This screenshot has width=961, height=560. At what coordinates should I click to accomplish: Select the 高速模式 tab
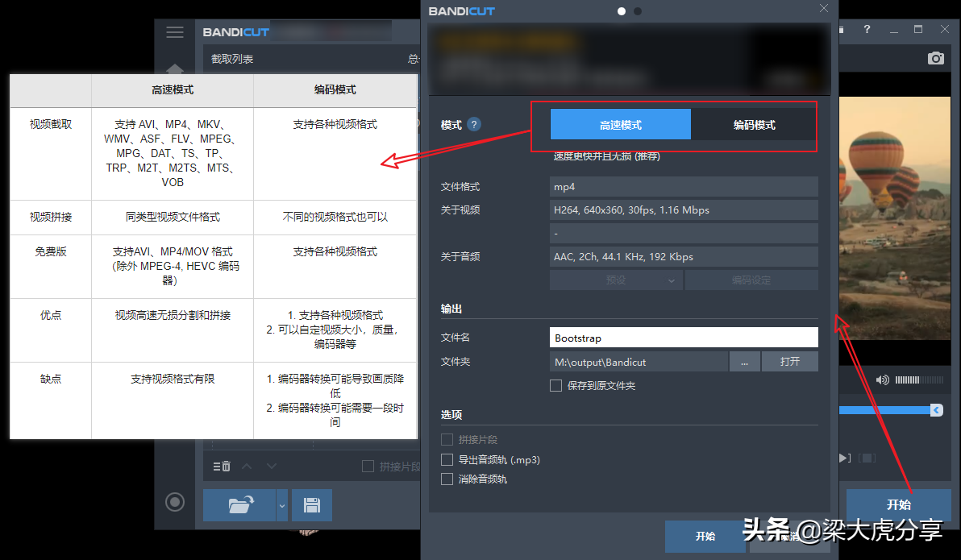point(620,124)
